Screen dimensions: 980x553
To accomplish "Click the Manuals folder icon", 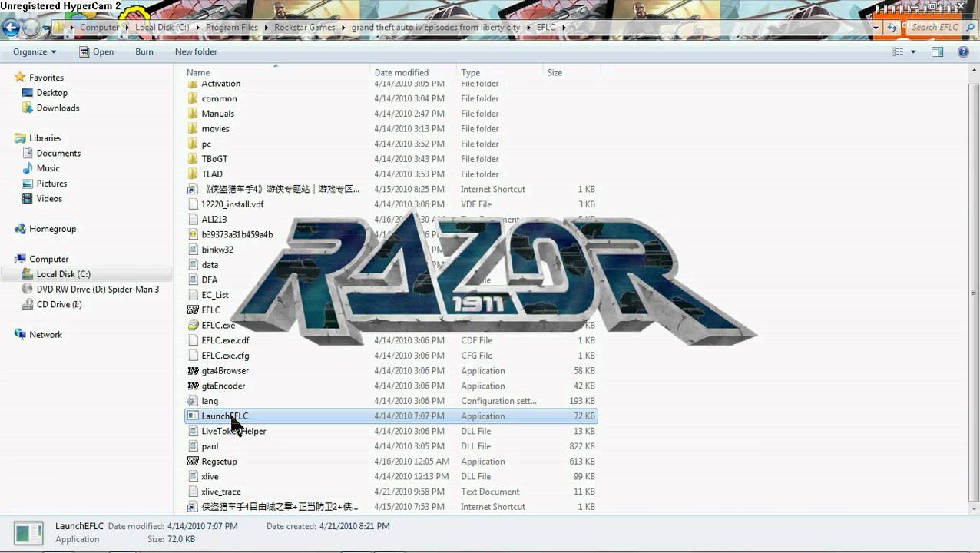I will (194, 114).
